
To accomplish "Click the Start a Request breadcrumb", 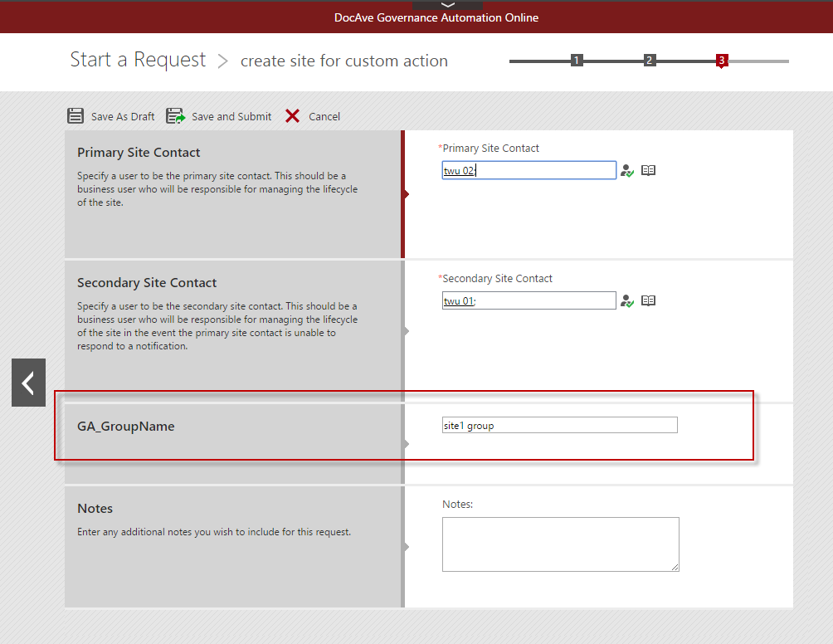I will tap(138, 59).
